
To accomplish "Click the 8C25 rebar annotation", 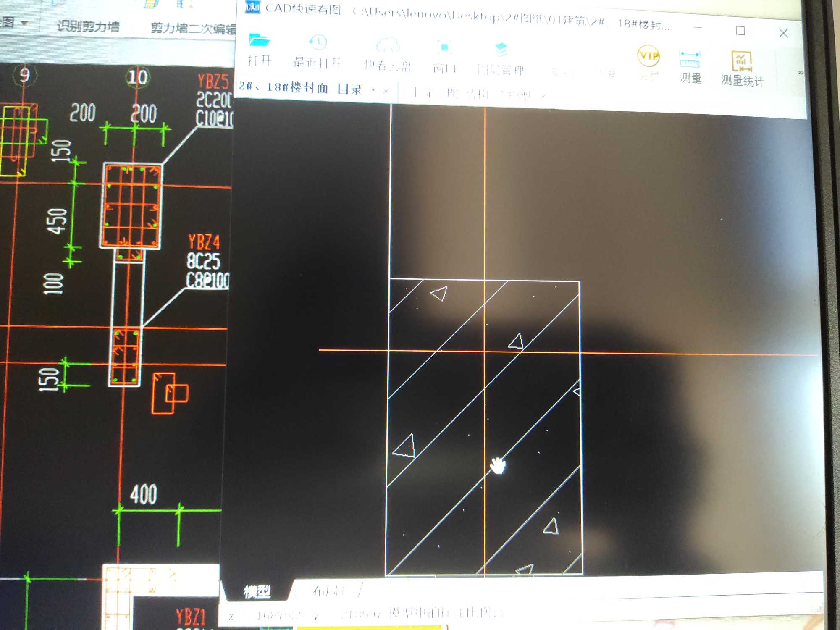I will point(203,261).
